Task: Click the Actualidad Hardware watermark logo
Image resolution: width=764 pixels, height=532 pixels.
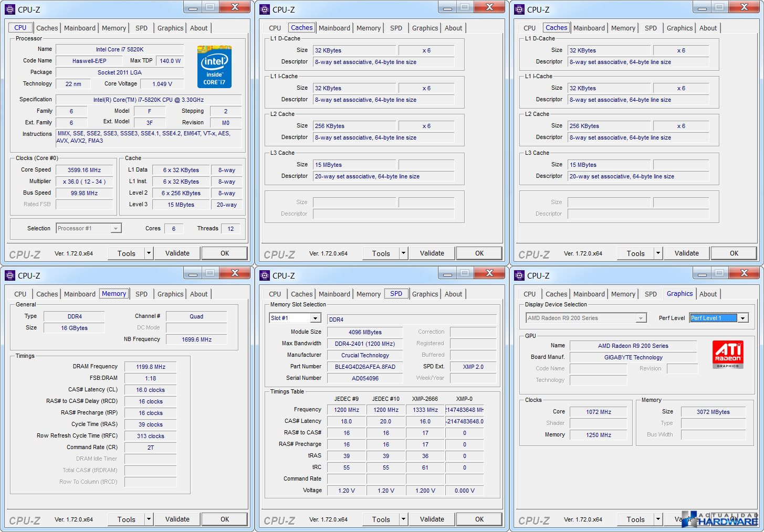Action: click(x=723, y=518)
